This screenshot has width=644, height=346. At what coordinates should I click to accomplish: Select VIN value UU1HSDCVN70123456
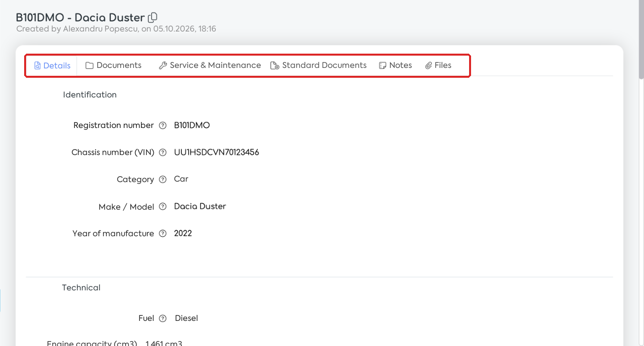click(x=216, y=153)
